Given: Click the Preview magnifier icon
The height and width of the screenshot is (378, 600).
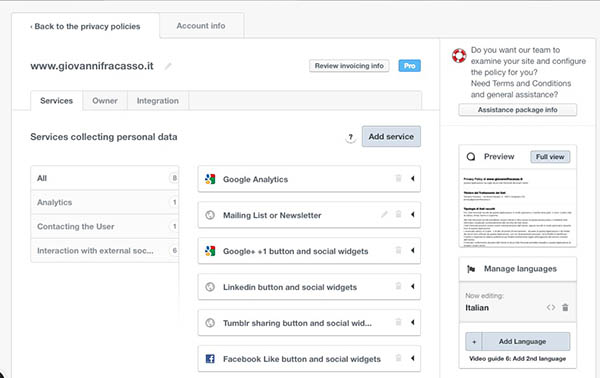Looking at the screenshot, I should tap(471, 156).
